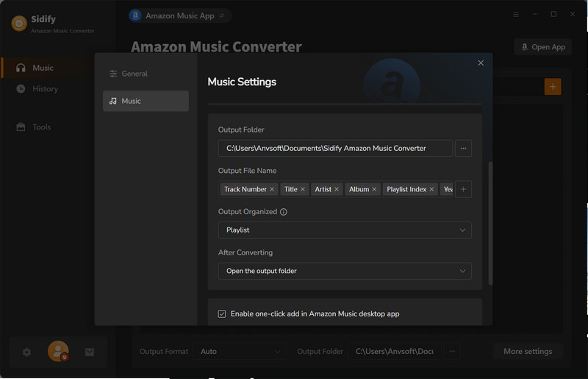Browse output folder in bottom bar
The height and width of the screenshot is (379, 588).
[452, 352]
